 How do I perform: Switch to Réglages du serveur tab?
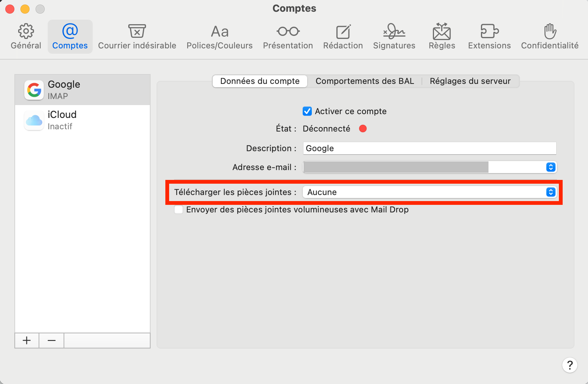[x=470, y=81]
